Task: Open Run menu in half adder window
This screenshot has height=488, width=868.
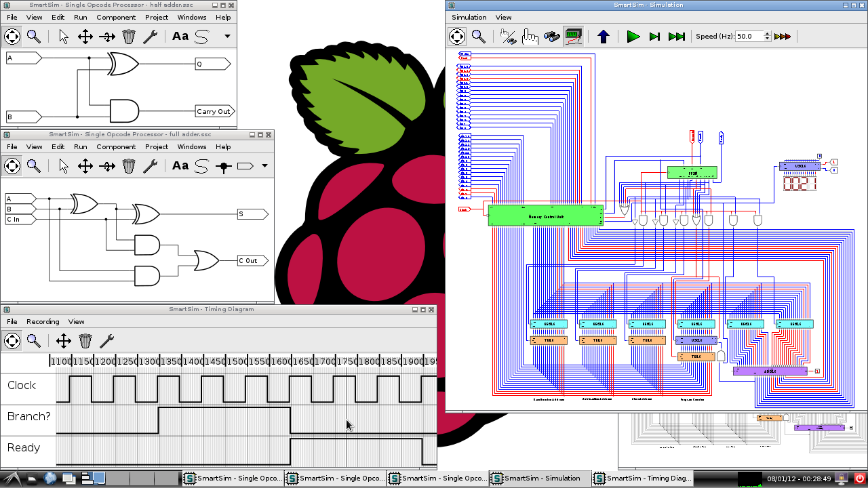Action: (x=81, y=17)
